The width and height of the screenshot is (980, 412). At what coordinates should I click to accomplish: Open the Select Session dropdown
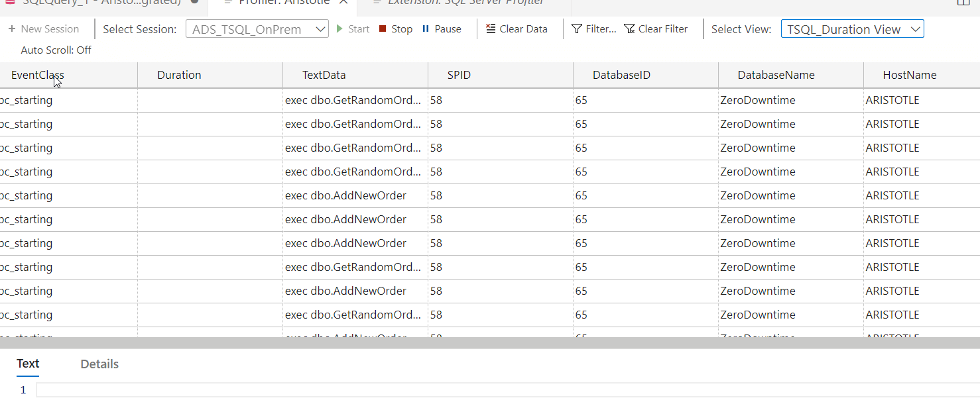(257, 29)
